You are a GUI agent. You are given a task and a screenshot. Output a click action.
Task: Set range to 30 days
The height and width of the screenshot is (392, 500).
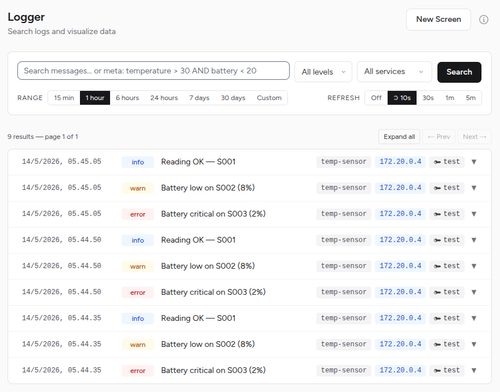coord(233,98)
